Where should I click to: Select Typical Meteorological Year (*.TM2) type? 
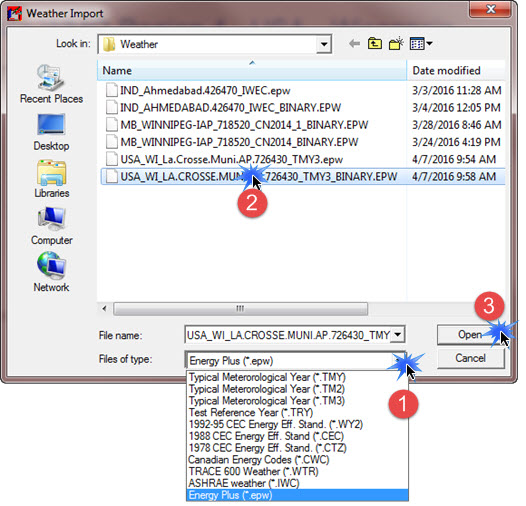(x=297, y=389)
